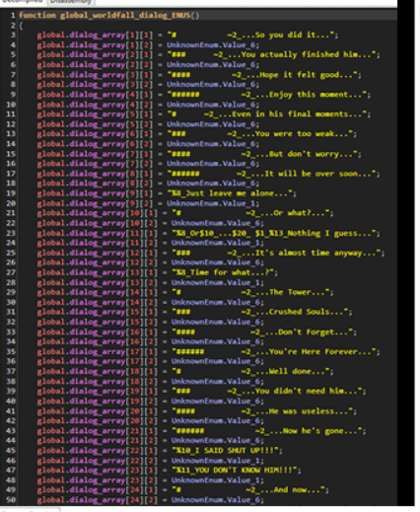The image size is (420, 512).
Task: Click global.dialog_array[9][1] on line 19
Action: click(x=95, y=193)
